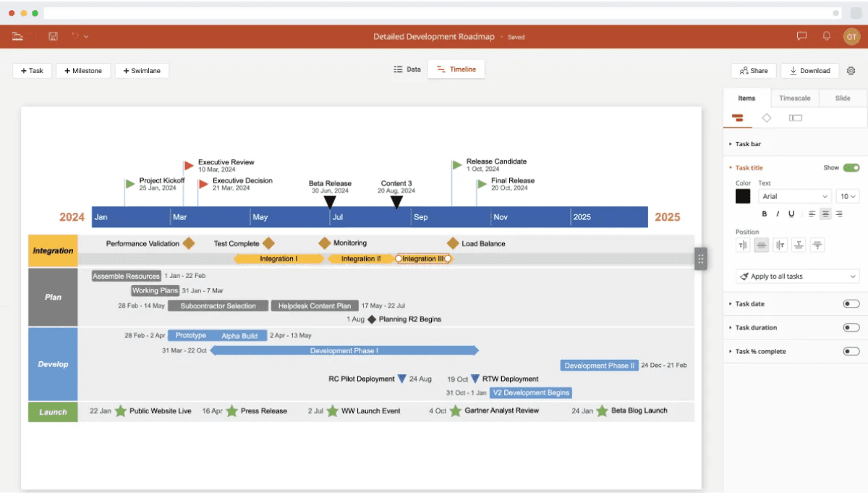The width and height of the screenshot is (868, 493).
Task: Open the Arial font dropdown
Action: [793, 195]
